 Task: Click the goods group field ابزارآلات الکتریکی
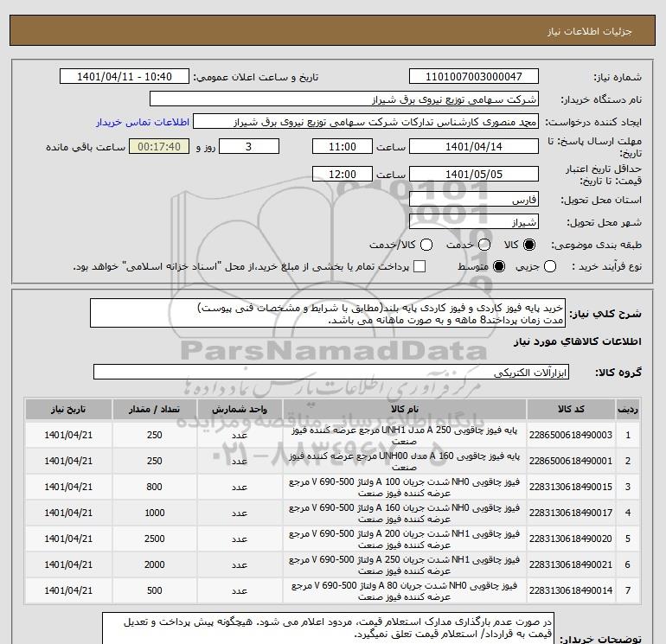click(331, 372)
